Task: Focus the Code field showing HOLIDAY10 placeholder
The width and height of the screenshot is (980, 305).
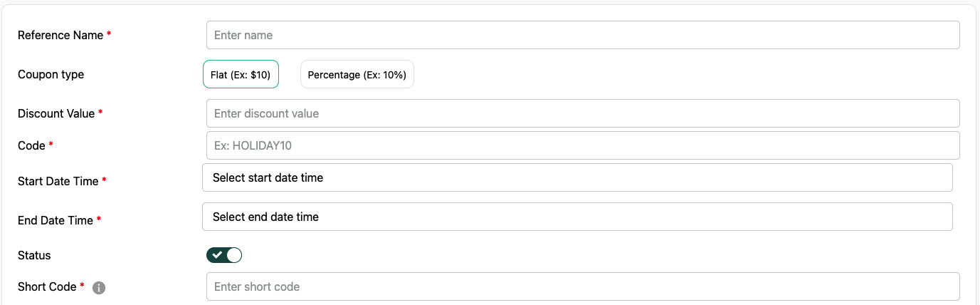Action: point(583,145)
